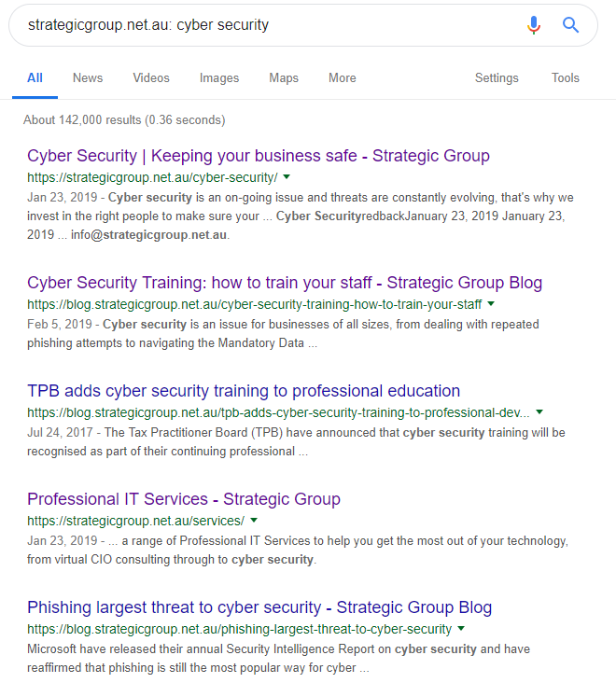
Task: Open 'Phishing largest threat to cyber security' result
Action: [x=259, y=607]
